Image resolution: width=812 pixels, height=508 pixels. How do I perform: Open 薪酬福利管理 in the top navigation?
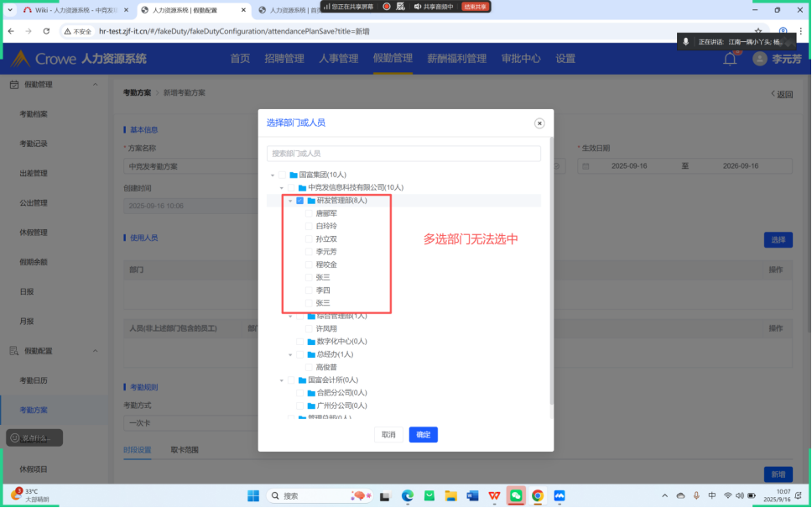456,59
